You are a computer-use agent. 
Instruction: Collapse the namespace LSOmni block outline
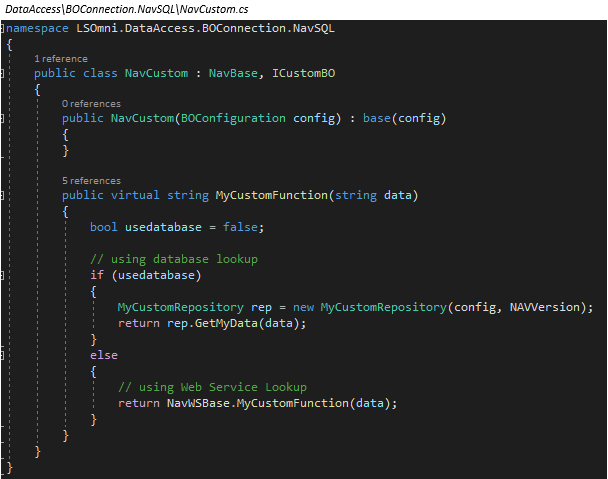tap(4, 28)
